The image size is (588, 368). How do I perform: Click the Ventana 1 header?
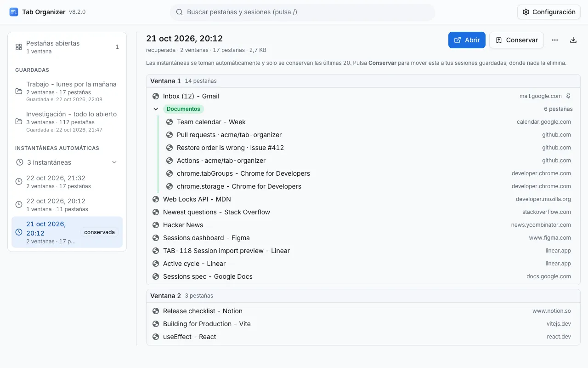pyautogui.click(x=363, y=81)
